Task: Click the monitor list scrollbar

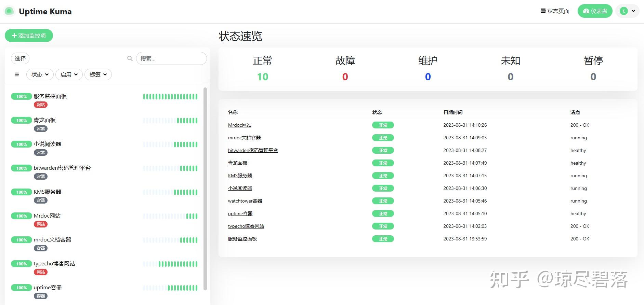Action: [205, 189]
